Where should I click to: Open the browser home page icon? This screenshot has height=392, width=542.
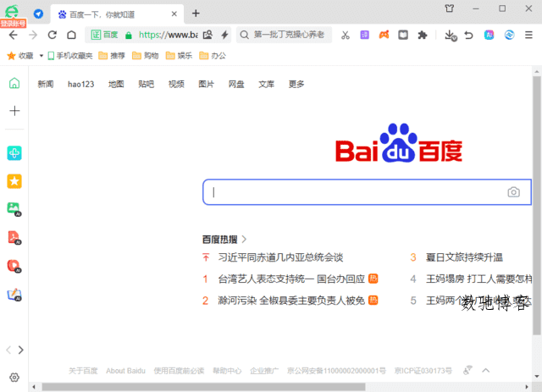click(x=71, y=35)
